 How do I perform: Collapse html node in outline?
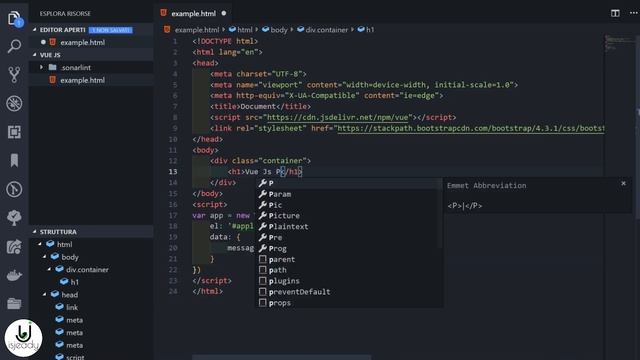click(x=40, y=244)
